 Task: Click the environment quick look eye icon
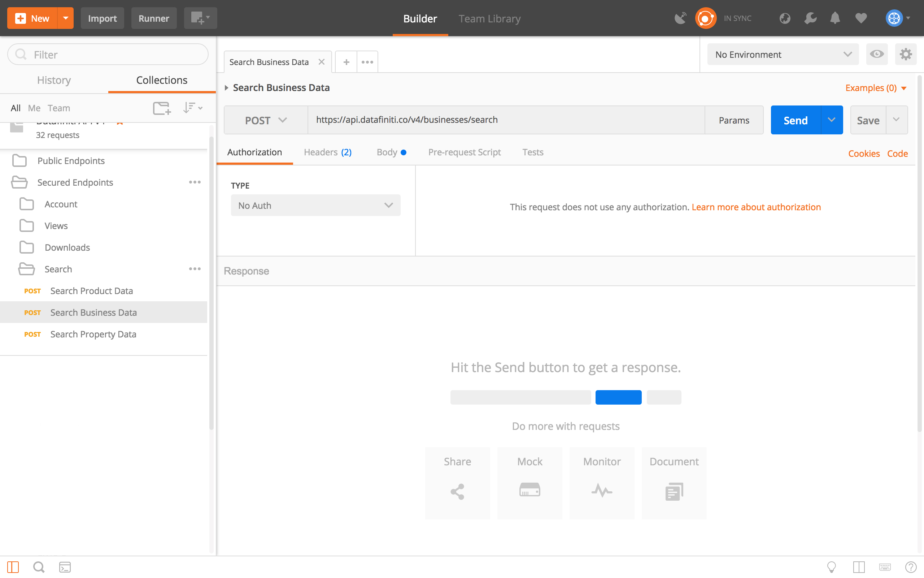pos(877,54)
